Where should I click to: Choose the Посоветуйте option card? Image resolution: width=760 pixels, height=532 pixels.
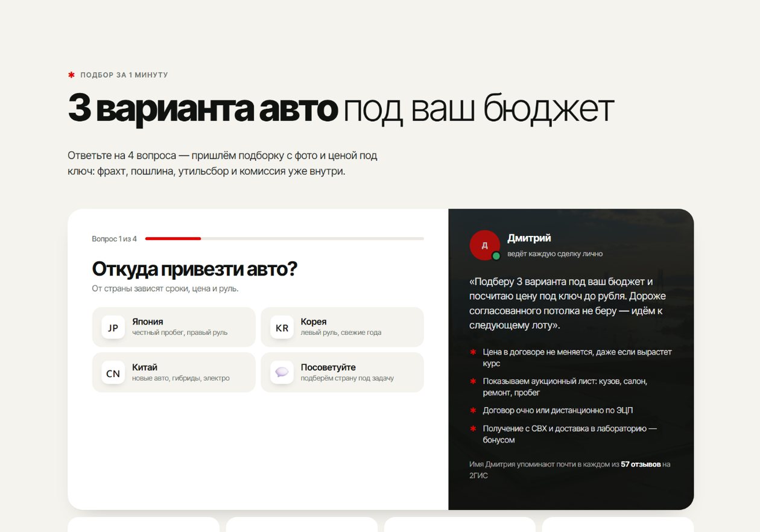[342, 372]
